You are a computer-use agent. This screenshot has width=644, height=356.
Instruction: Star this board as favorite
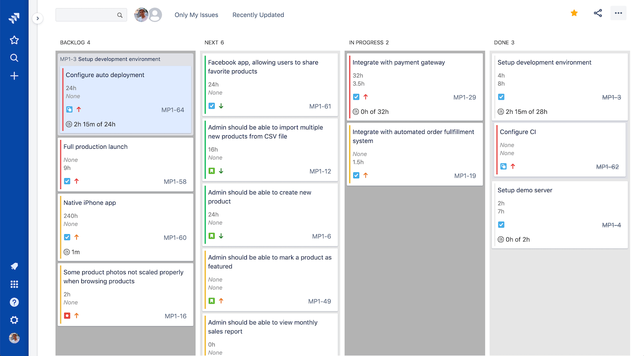pos(574,13)
